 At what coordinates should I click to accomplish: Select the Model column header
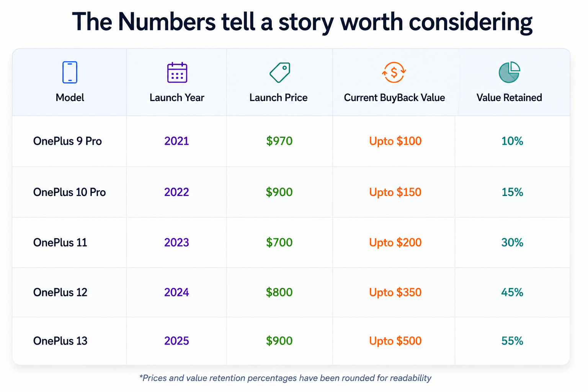[x=70, y=98]
